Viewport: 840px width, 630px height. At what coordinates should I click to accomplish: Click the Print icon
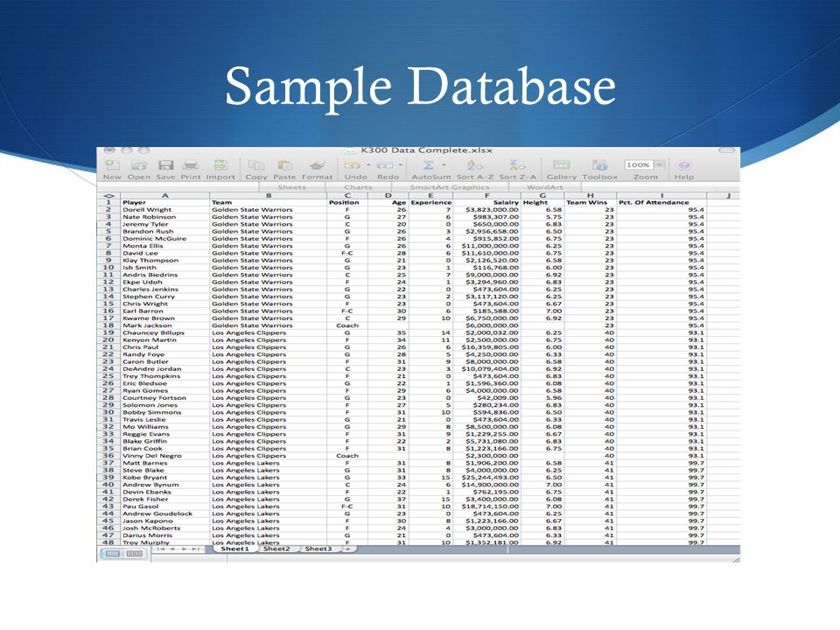pyautogui.click(x=190, y=165)
